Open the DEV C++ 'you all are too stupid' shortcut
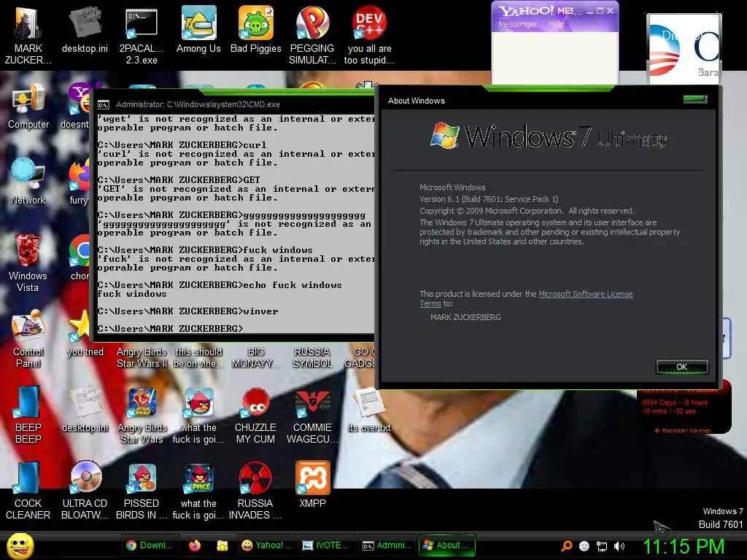 [x=369, y=34]
